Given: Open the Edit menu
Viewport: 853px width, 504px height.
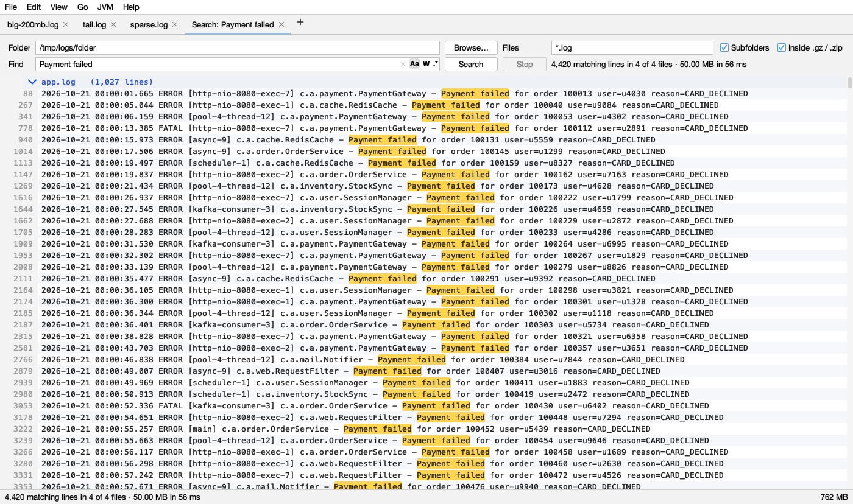Looking at the screenshot, I should (x=34, y=7).
